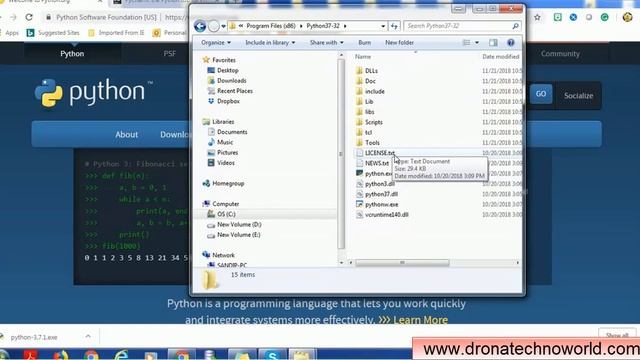The image size is (640, 360).
Task: Reload the page in Chrome
Action: tap(29, 17)
